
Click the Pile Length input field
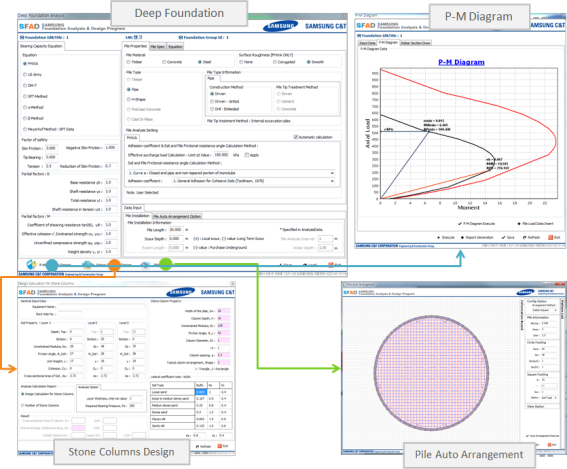[176, 230]
